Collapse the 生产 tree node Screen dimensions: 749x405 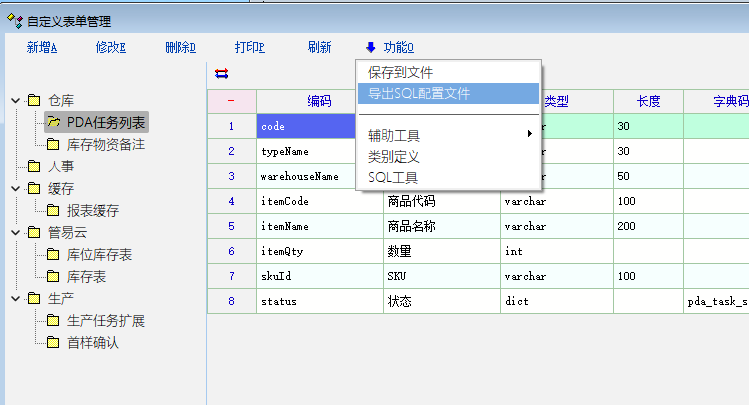[16, 299]
